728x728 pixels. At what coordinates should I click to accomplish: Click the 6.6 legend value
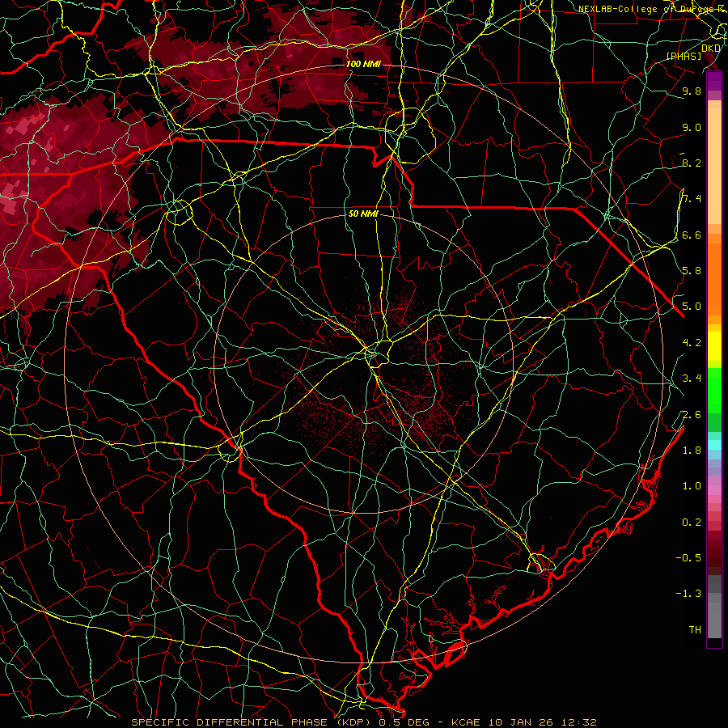click(692, 235)
